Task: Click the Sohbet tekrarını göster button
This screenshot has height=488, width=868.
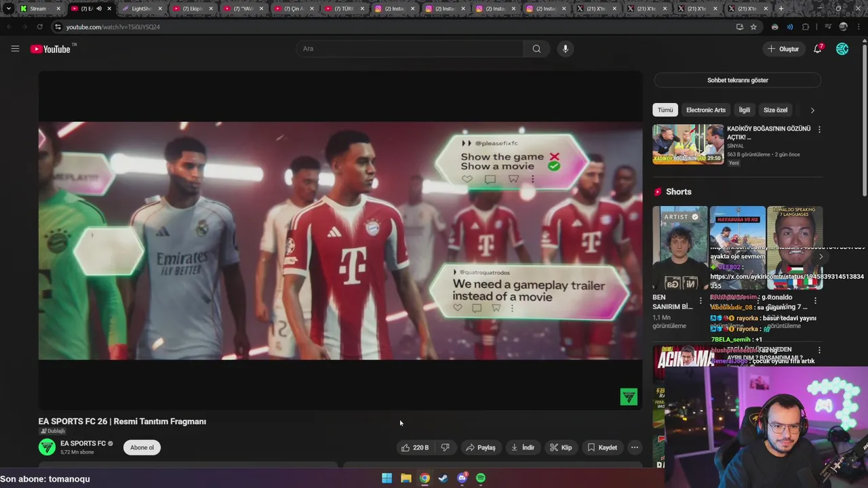Action: tap(738, 80)
